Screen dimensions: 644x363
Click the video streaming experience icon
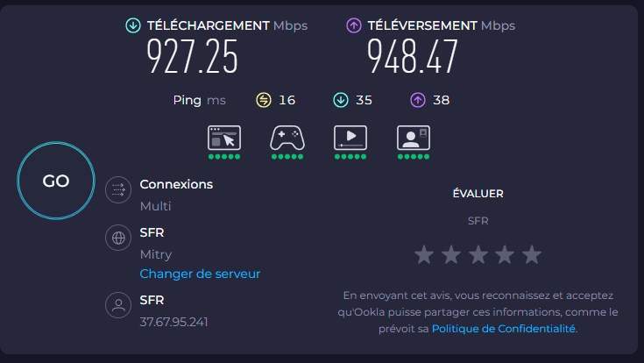[350, 138]
